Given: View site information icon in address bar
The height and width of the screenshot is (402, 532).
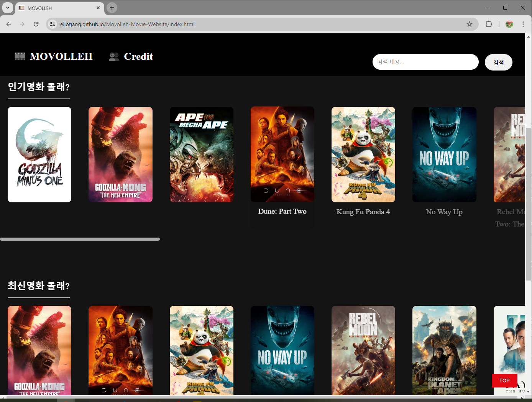Looking at the screenshot, I should point(53,24).
